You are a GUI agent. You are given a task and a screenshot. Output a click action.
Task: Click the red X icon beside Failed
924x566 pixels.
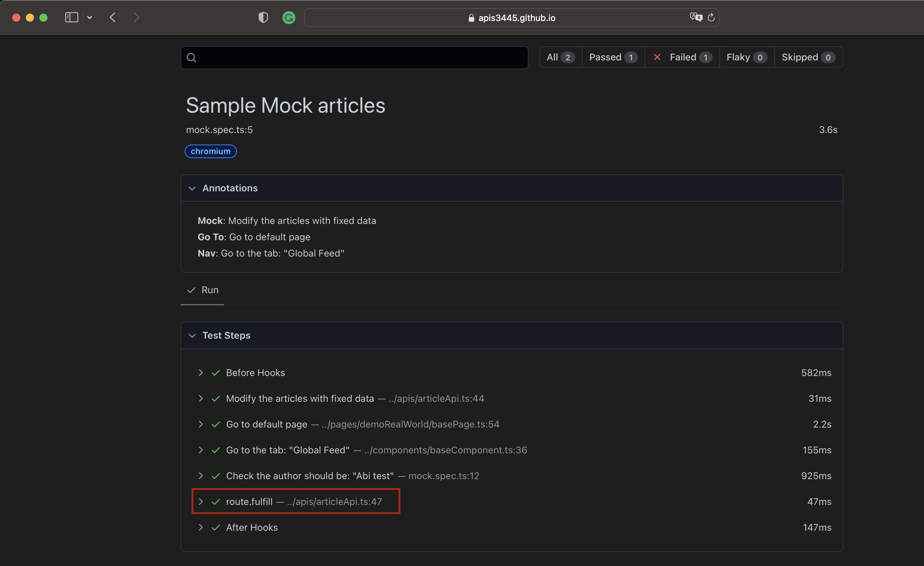point(657,57)
